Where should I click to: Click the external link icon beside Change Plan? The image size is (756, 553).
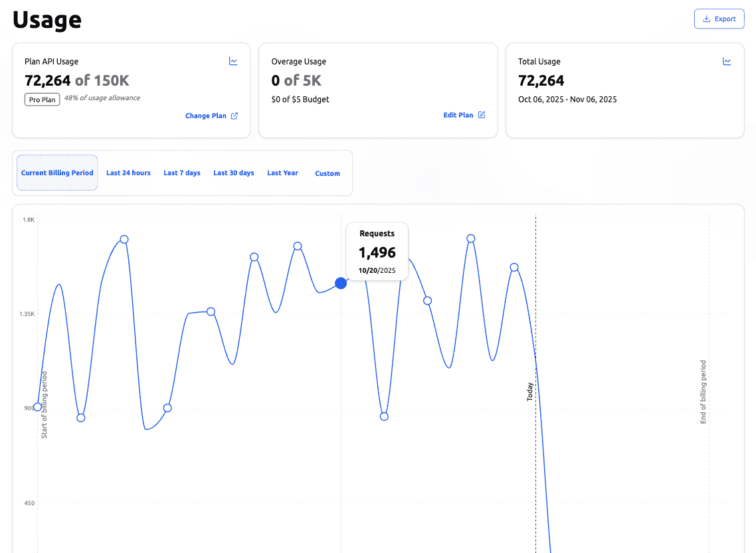click(233, 115)
